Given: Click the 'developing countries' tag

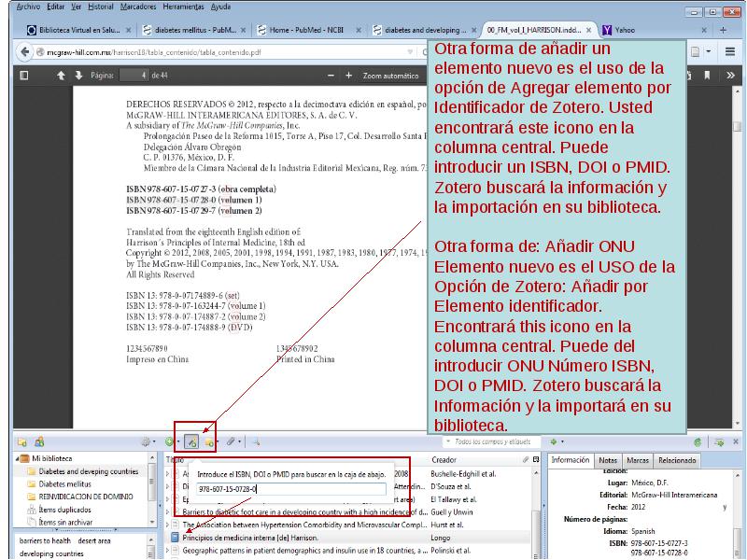Looking at the screenshot, I should click(51, 553).
